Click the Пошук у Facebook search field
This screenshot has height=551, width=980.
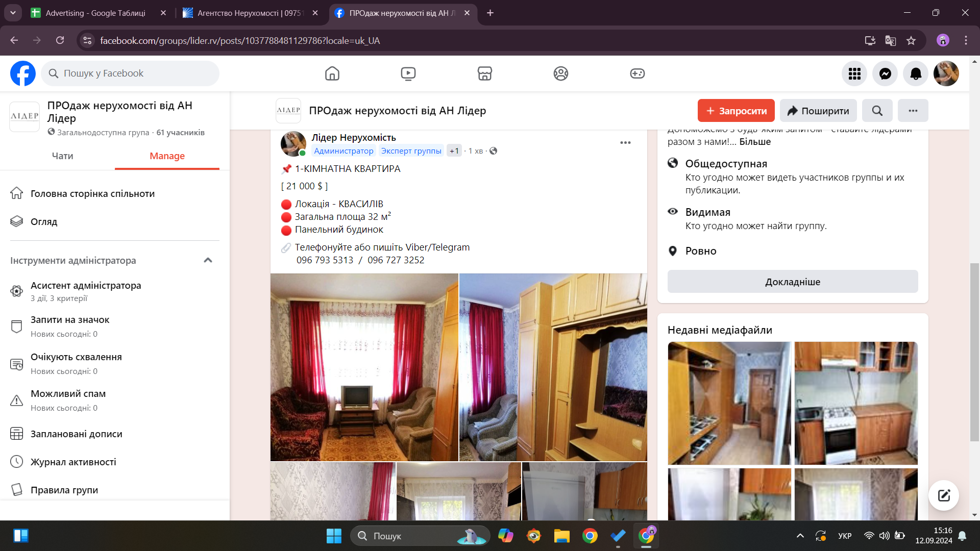pos(130,73)
